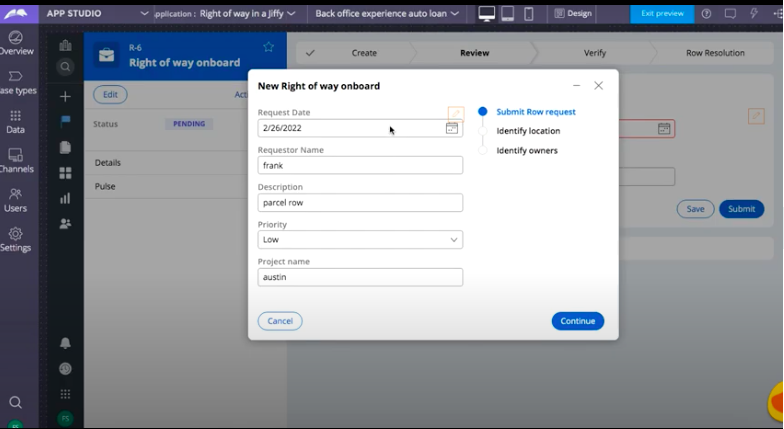Image resolution: width=784 pixels, height=429 pixels.
Task: Click the flag icon in portal sidebar
Action: pos(65,121)
